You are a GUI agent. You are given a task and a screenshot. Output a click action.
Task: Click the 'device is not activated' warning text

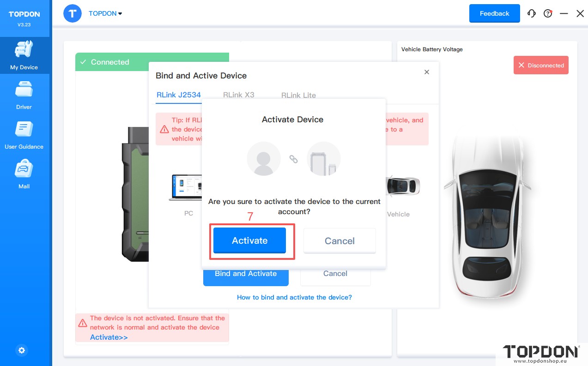(158, 323)
